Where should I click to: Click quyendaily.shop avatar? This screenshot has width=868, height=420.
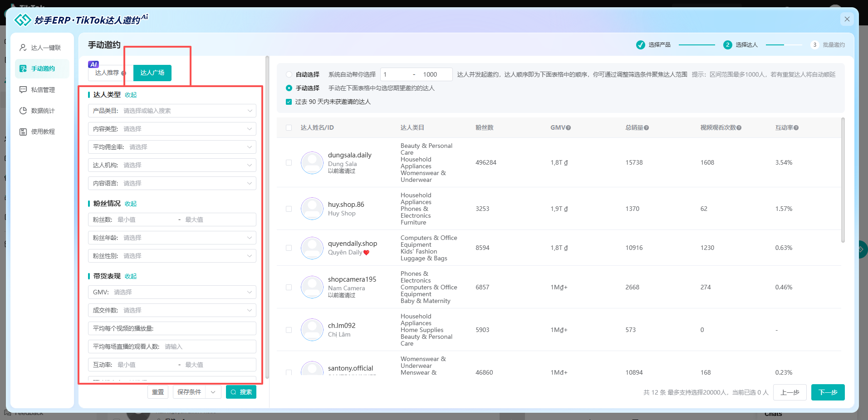point(312,248)
